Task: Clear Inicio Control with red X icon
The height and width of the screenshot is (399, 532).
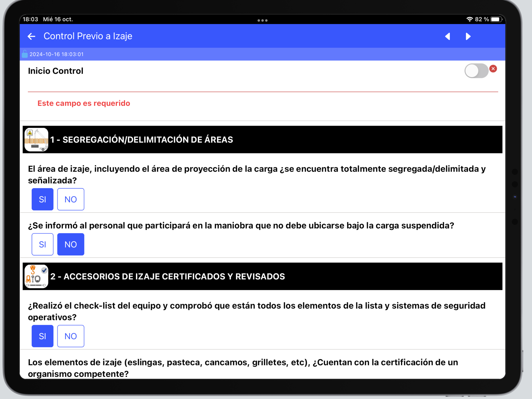Action: pos(493,69)
